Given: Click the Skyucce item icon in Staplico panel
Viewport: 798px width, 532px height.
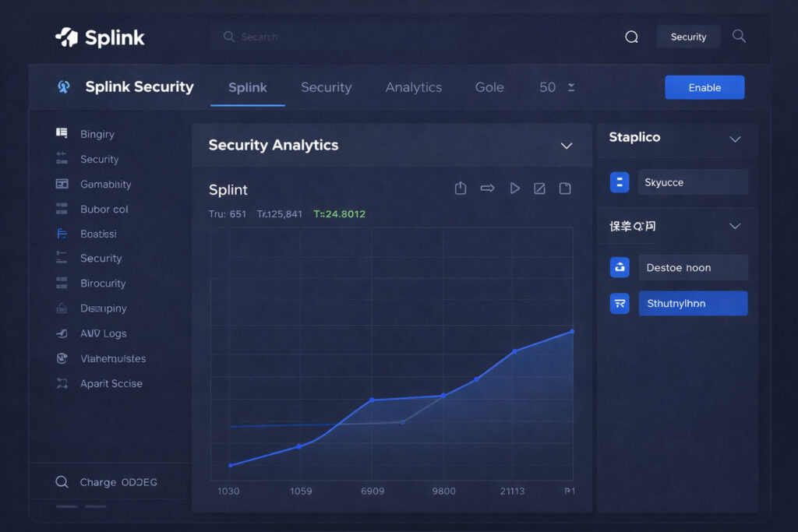Looking at the screenshot, I should pyautogui.click(x=619, y=181).
